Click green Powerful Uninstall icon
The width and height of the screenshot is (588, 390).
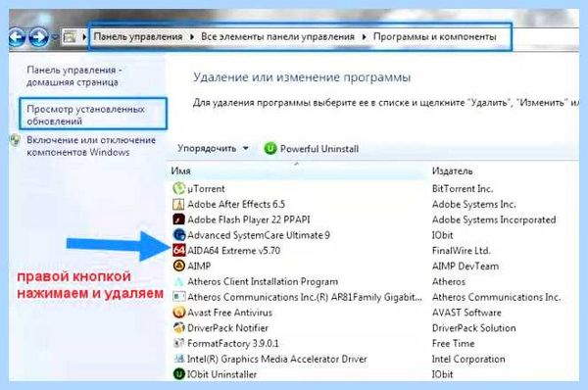(270, 149)
